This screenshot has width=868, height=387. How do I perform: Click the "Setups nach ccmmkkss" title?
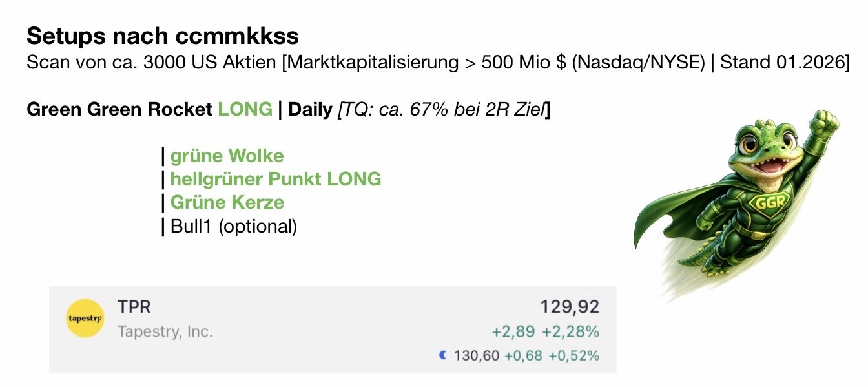(163, 35)
